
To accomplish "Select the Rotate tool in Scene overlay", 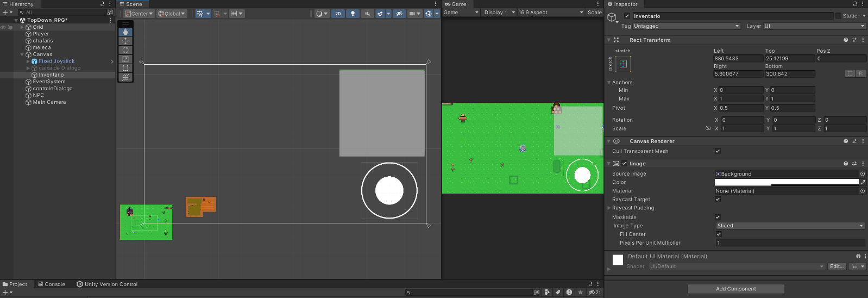I will coord(125,50).
